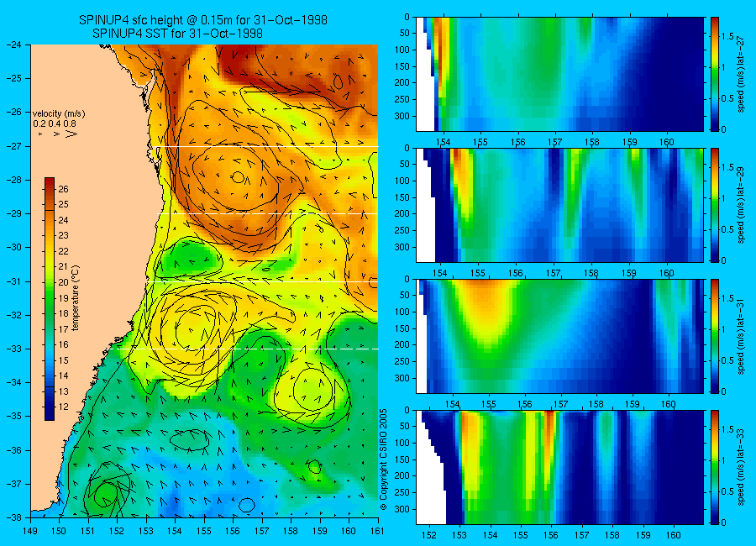Click the speed color bar for the lat=-29 section
Image resolution: width=756 pixels, height=546 pixels.
click(x=715, y=205)
